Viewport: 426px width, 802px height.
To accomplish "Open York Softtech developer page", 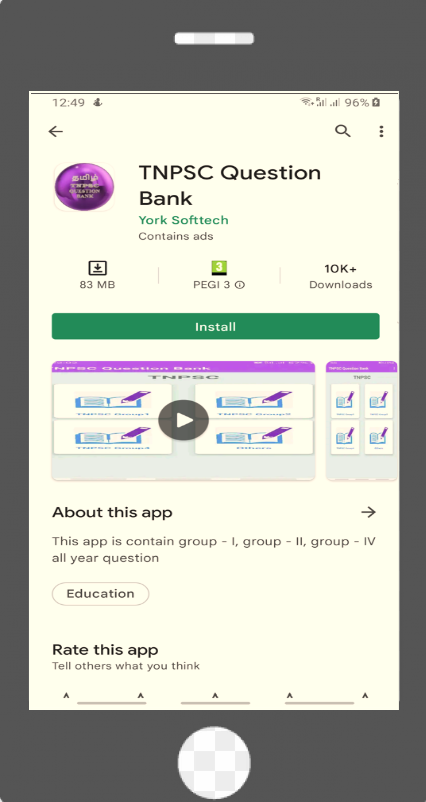I will tap(183, 220).
